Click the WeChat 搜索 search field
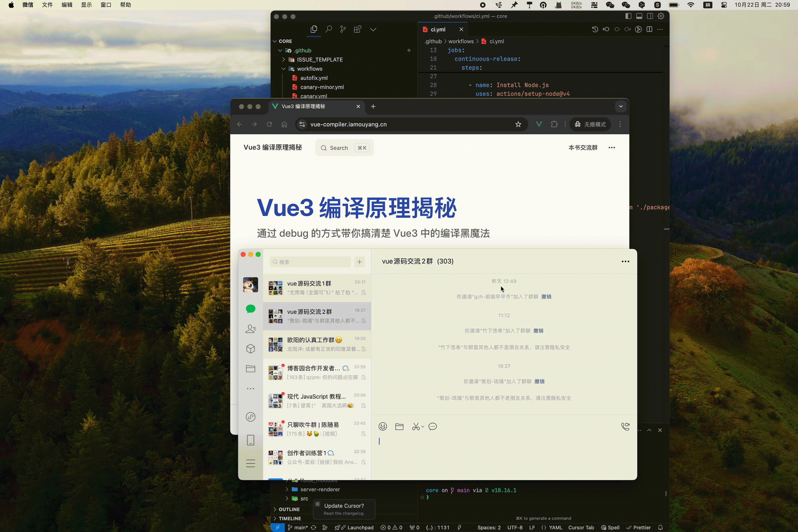 point(310,262)
